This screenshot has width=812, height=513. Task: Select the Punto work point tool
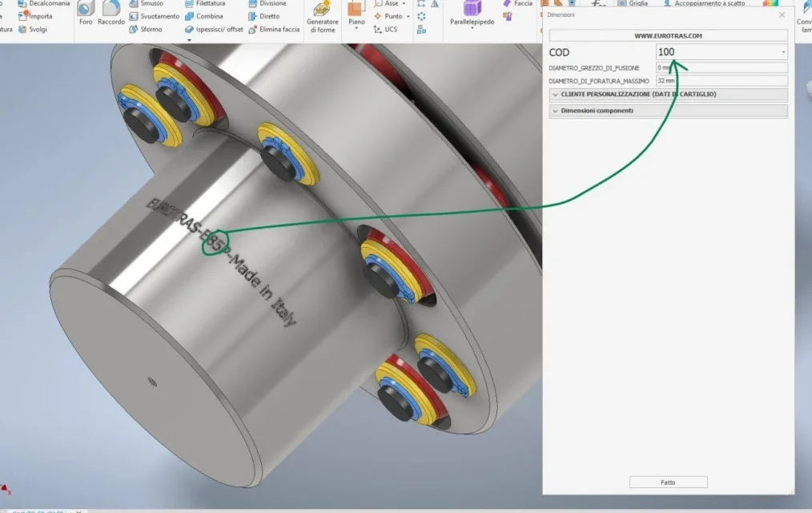[x=388, y=16]
